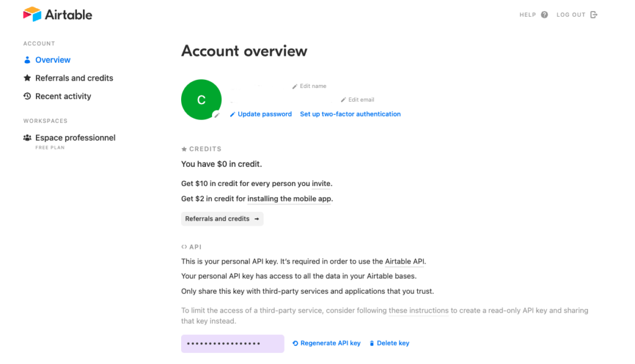Click the Update password link
Image resolution: width=635 pixels, height=364 pixels.
click(x=264, y=114)
